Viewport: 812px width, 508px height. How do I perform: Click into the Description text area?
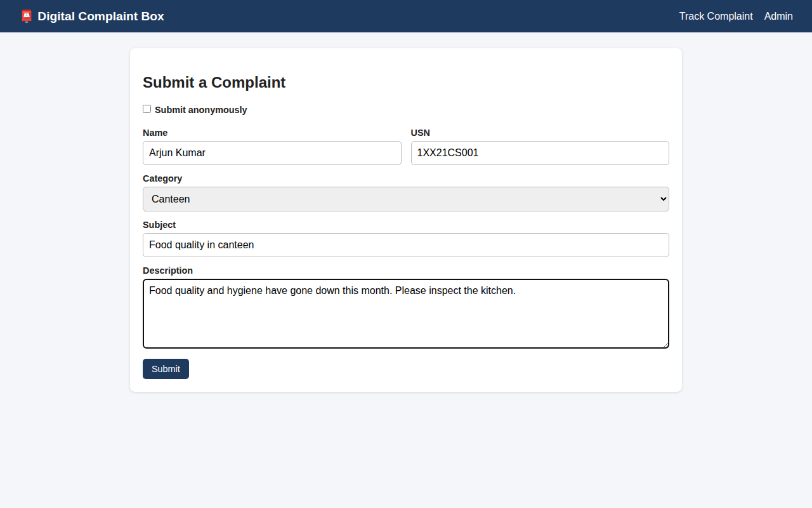point(406,314)
